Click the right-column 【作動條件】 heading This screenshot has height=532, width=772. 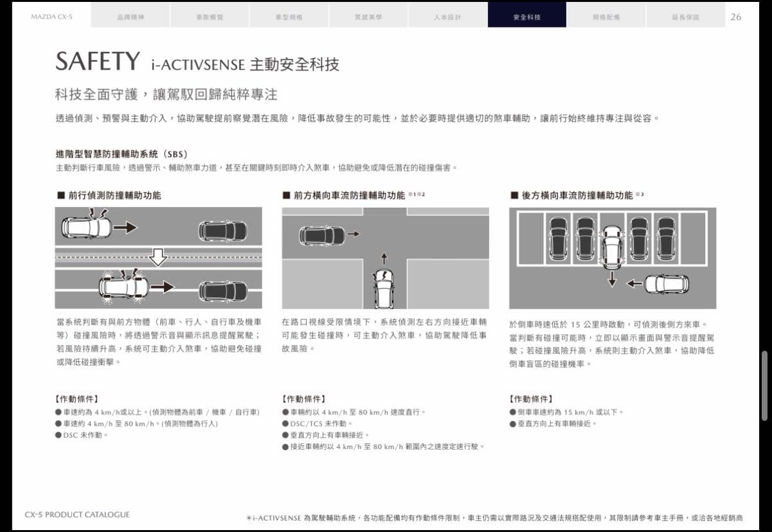point(531,399)
